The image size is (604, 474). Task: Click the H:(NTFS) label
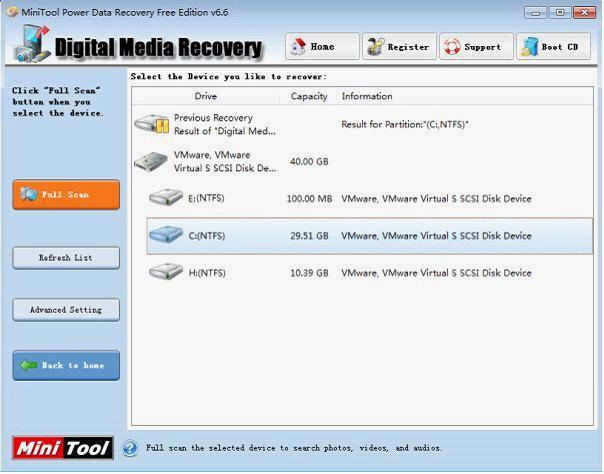[207, 273]
